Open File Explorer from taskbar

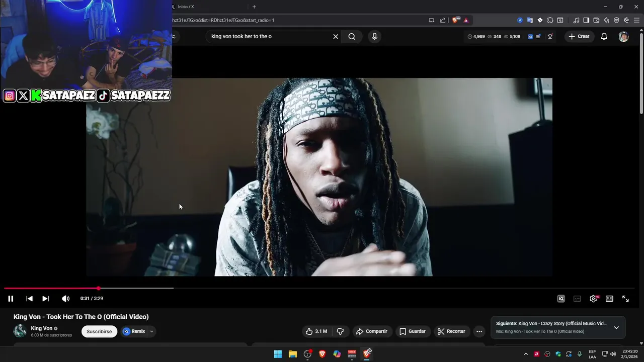coord(293,354)
